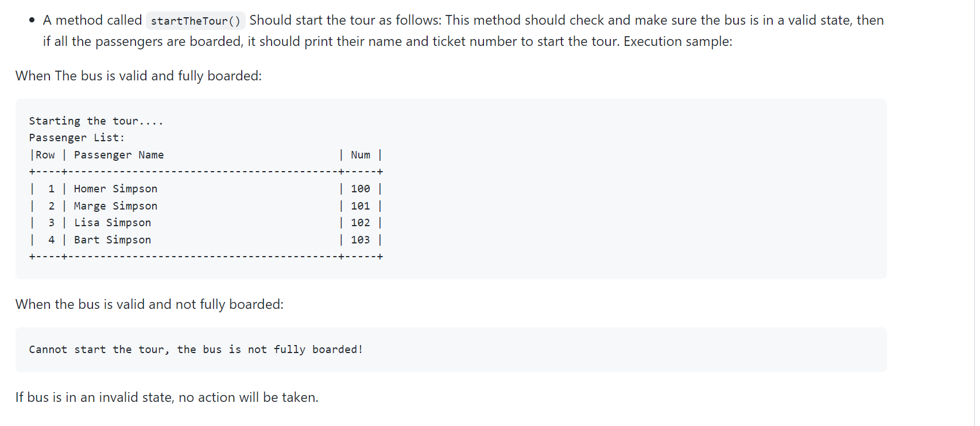
Task: Click 'When The bus is valid and fully boarded:' paragraph
Action: 138,76
